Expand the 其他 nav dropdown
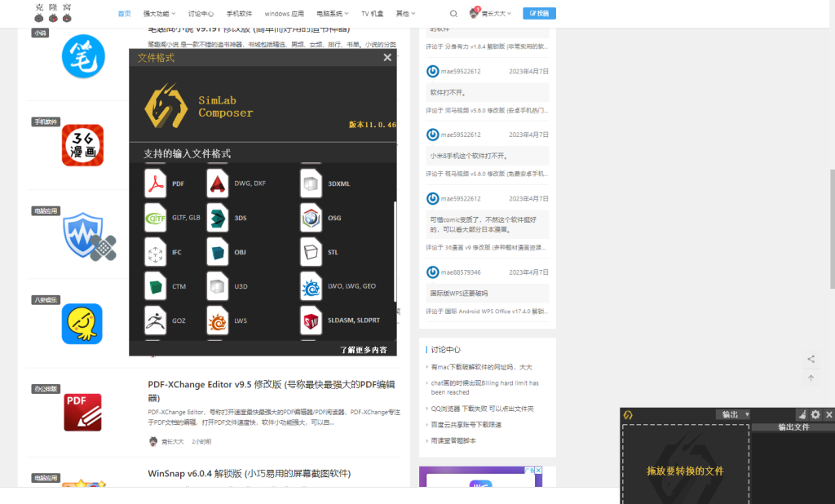 pyautogui.click(x=405, y=13)
